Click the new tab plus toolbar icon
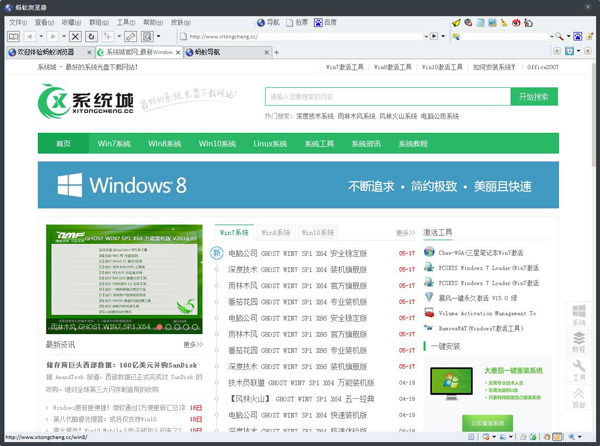600x446 pixels. (108, 37)
